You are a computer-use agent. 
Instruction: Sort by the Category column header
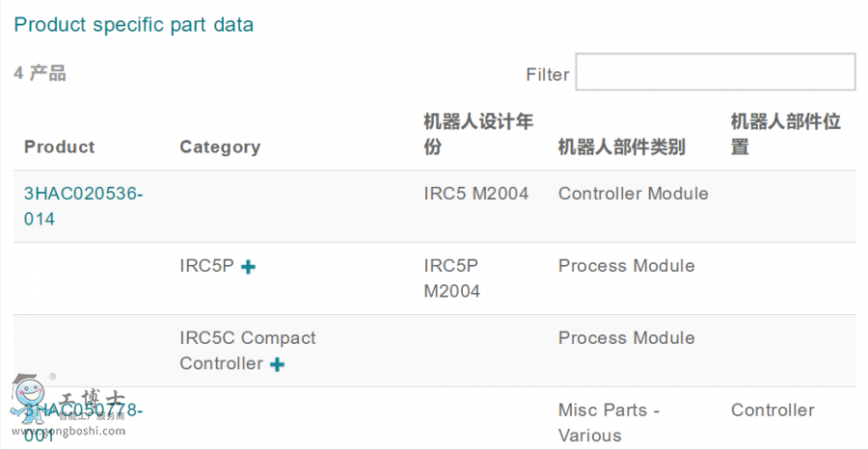pyautogui.click(x=220, y=147)
